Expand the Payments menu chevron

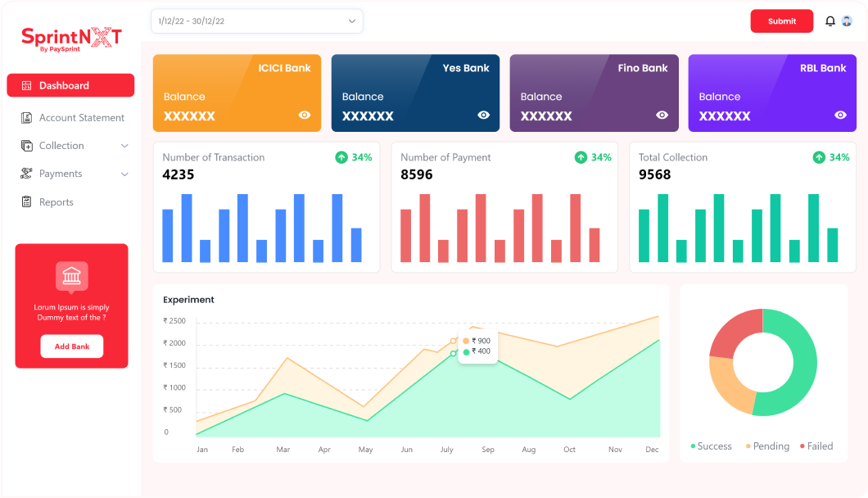[x=124, y=174]
